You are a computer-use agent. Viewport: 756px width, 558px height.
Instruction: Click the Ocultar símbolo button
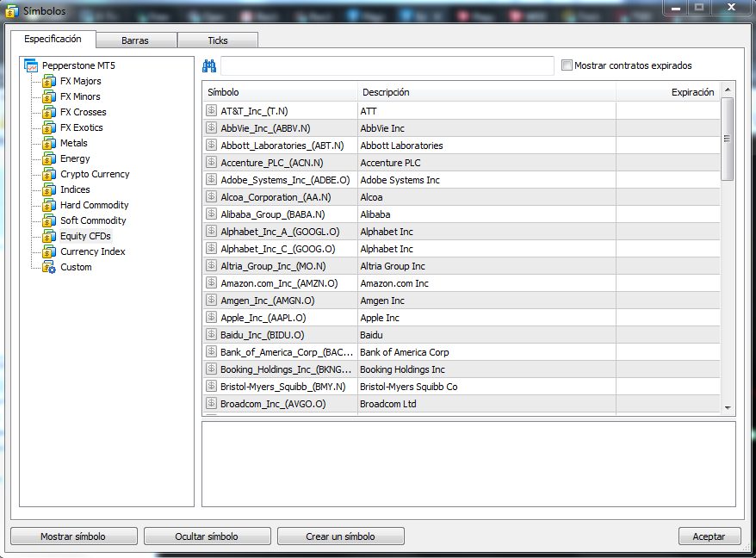[208, 536]
